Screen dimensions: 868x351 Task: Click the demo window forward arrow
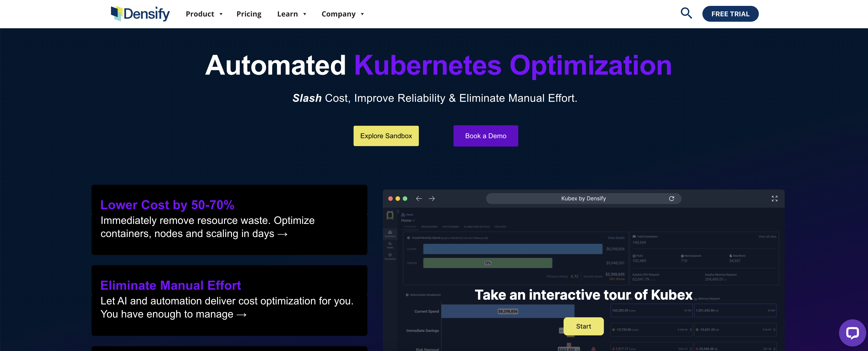pos(432,199)
